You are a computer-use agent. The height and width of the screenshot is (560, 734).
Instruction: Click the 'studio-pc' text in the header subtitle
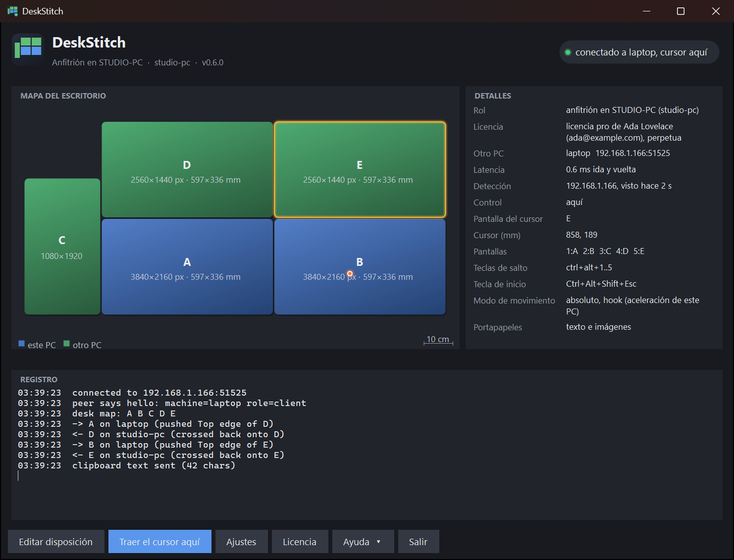pos(172,62)
